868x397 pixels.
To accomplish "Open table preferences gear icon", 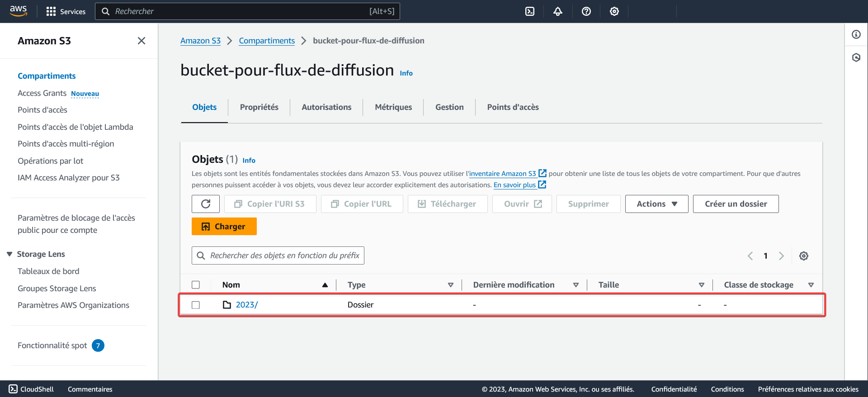I will coord(804,256).
